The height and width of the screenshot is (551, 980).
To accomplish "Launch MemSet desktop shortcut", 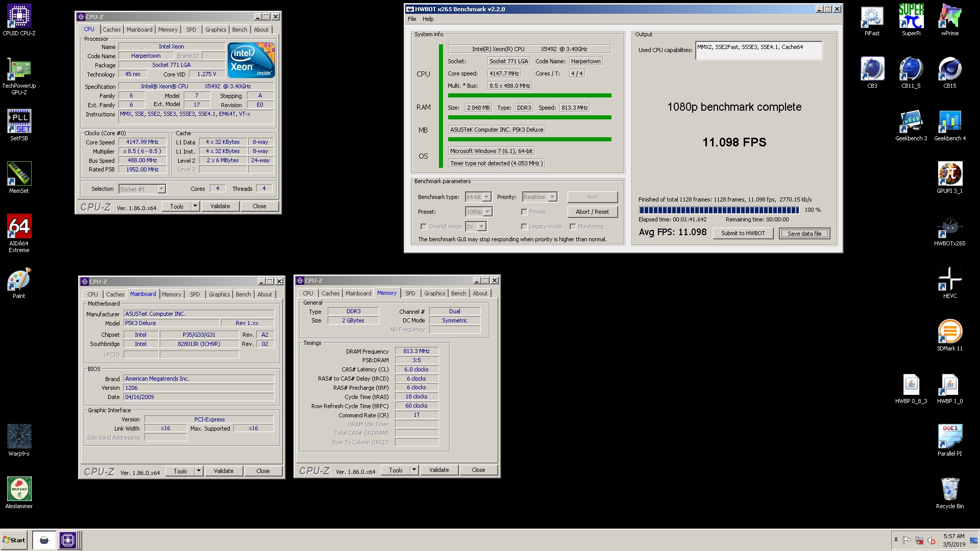I will [19, 178].
